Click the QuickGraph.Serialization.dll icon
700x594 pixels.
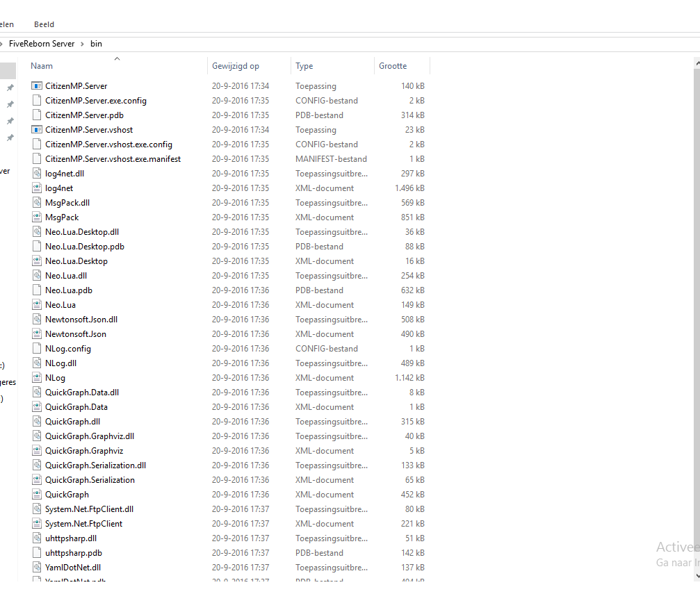pyautogui.click(x=37, y=465)
